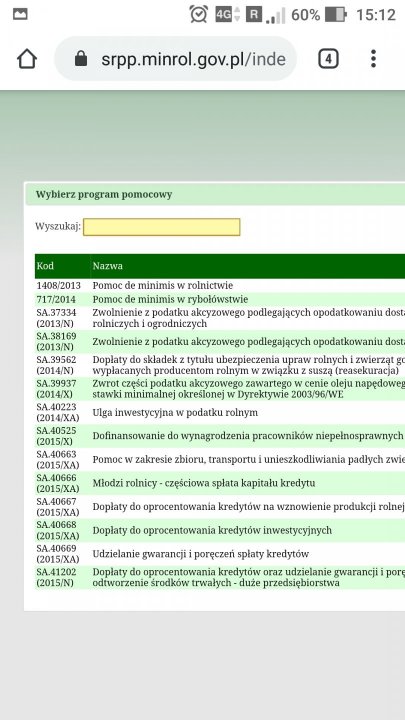405x720 pixels.
Task: Select code SA.40525 (2015/X)
Action: 56,436
